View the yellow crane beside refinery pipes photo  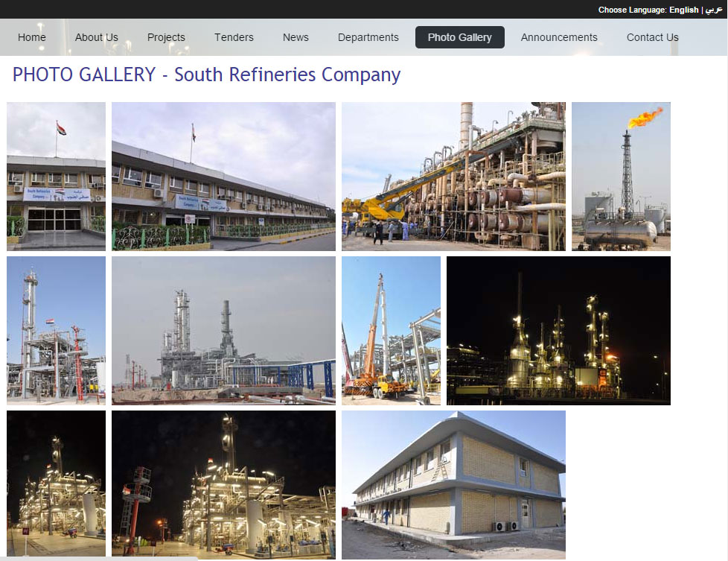click(453, 176)
